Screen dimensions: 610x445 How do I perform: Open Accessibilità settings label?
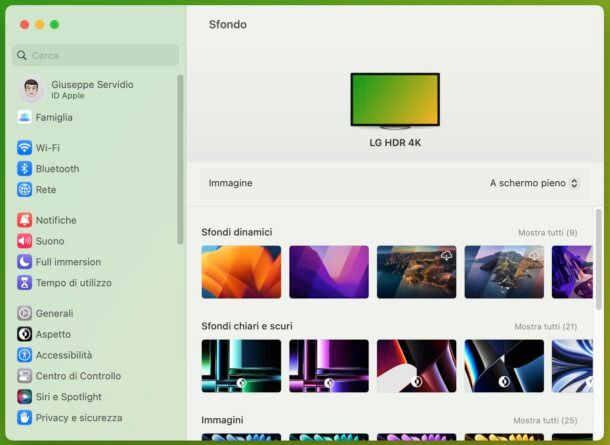click(x=64, y=355)
